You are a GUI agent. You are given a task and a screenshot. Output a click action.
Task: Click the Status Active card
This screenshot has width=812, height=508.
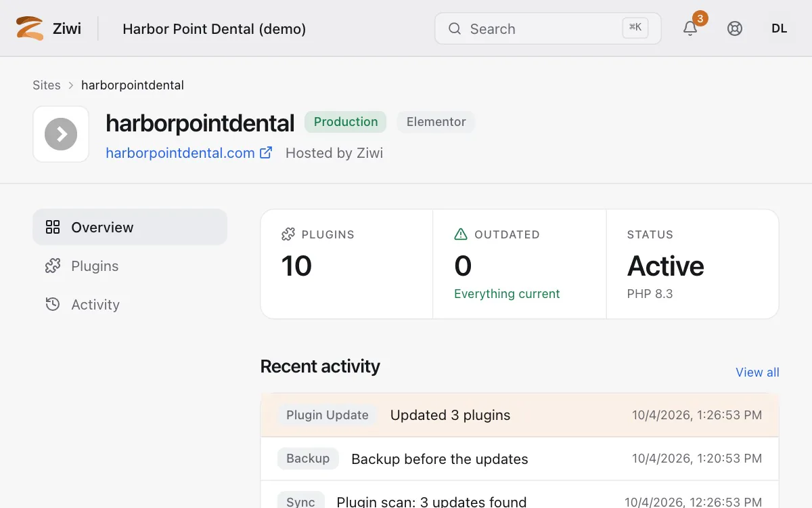pyautogui.click(x=693, y=263)
